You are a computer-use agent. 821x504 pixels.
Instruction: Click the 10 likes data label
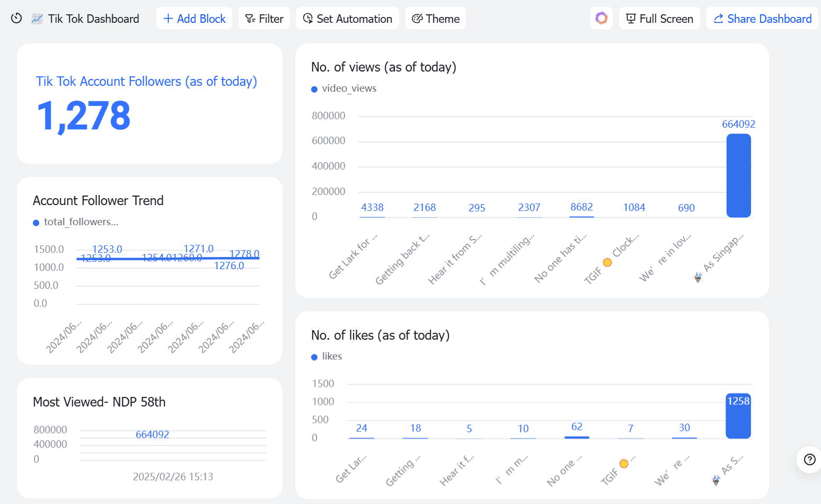point(523,428)
